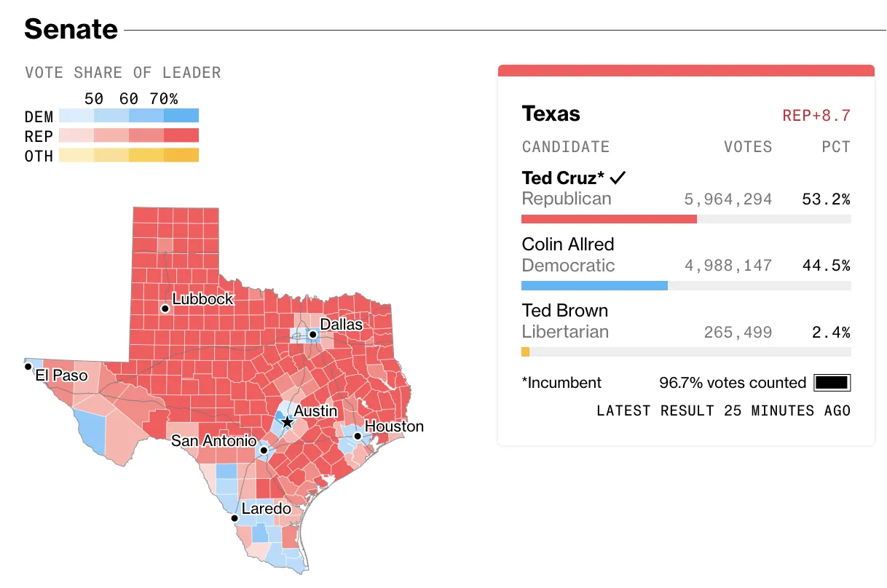Click the Houston city dot
This screenshot has width=887, height=588.
pyautogui.click(x=358, y=437)
